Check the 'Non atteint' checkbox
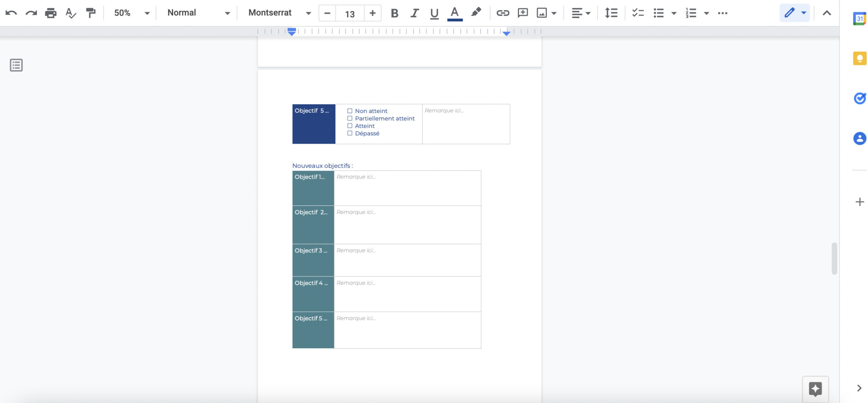The width and height of the screenshot is (868, 403). (350, 111)
